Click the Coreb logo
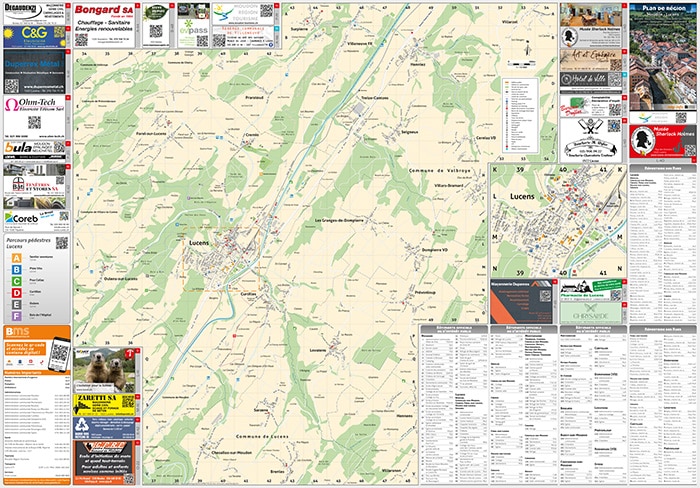Image resolution: width=700 pixels, height=488 pixels. pyautogui.click(x=21, y=218)
